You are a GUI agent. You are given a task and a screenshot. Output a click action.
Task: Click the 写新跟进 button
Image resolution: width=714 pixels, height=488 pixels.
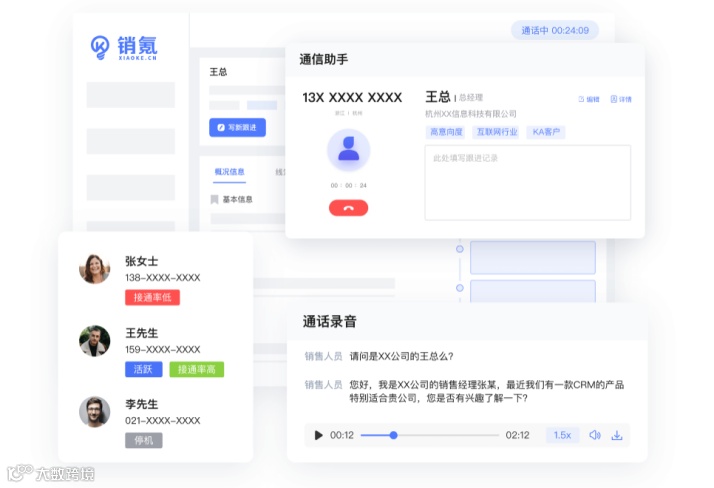(237, 127)
